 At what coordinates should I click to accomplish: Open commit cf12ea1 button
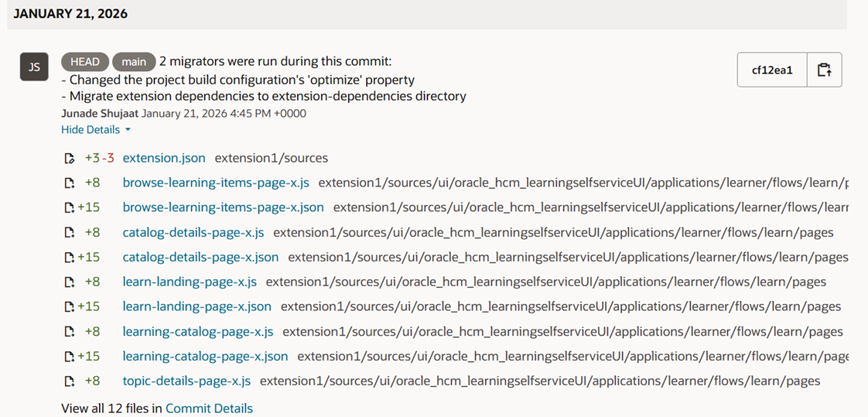pos(772,70)
